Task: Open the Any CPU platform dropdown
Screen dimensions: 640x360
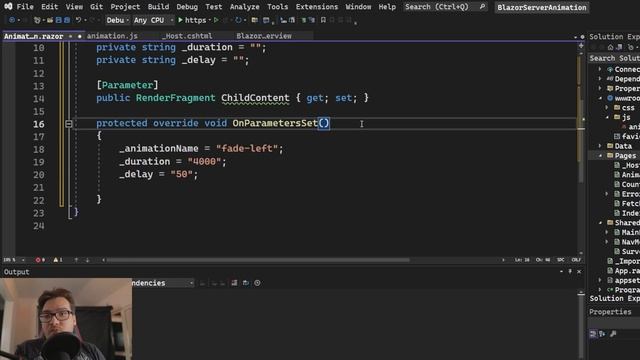Action: pyautogui.click(x=153, y=20)
